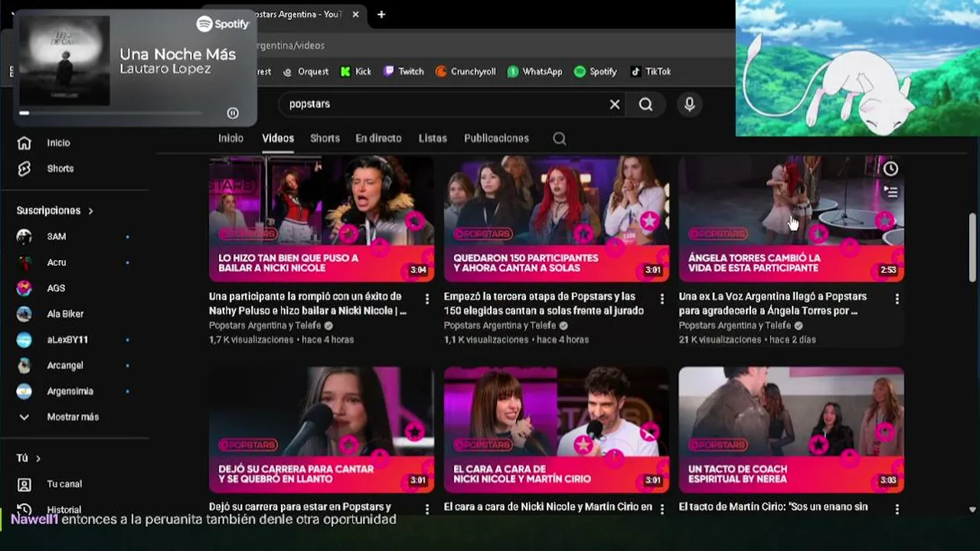Click the magnifier search button
This screenshot has height=551, width=980.
646,105
